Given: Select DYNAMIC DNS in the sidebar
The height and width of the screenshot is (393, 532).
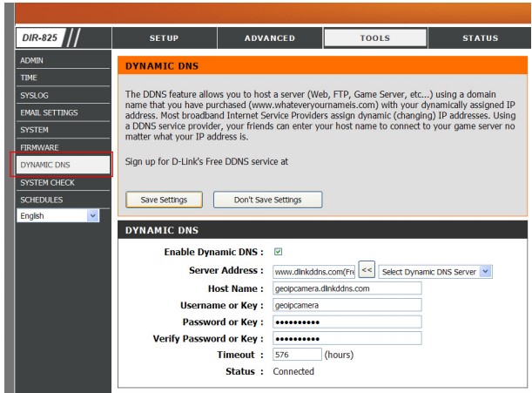Looking at the screenshot, I should pos(63,165).
